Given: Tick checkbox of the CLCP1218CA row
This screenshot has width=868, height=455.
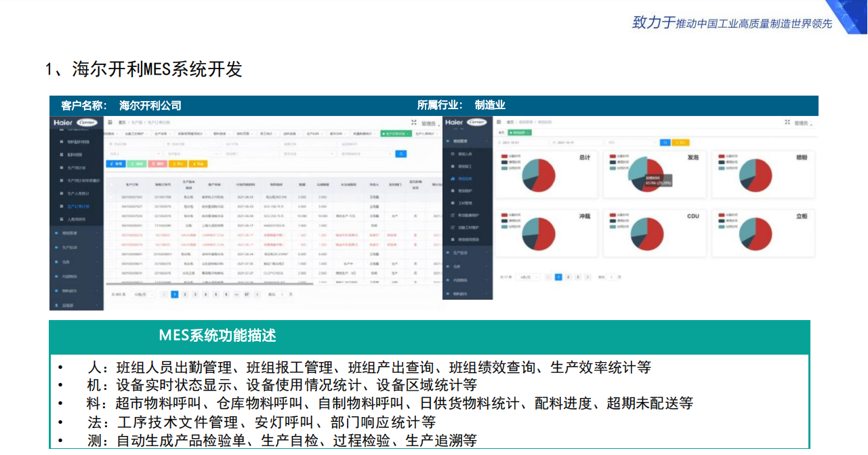Looking at the screenshot, I should coord(111,273).
